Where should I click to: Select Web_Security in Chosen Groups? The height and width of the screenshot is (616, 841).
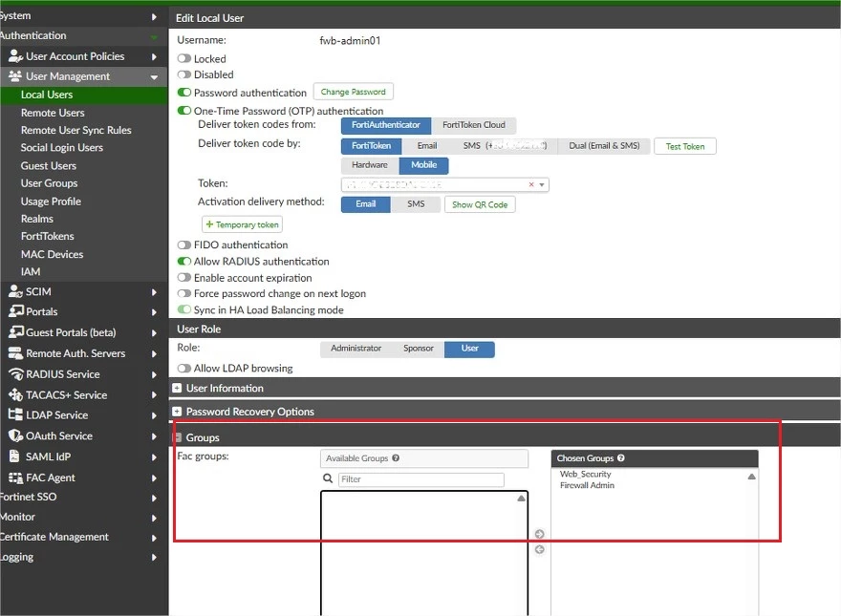tap(585, 474)
